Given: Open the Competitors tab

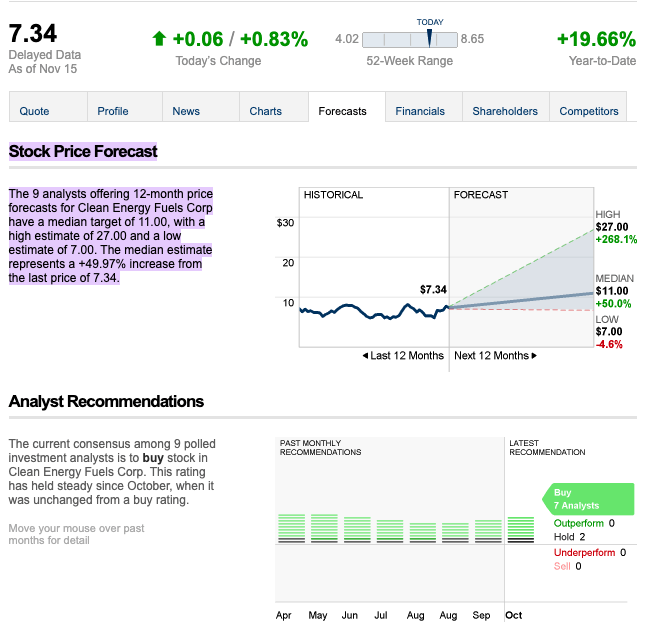Looking at the screenshot, I should (x=589, y=111).
